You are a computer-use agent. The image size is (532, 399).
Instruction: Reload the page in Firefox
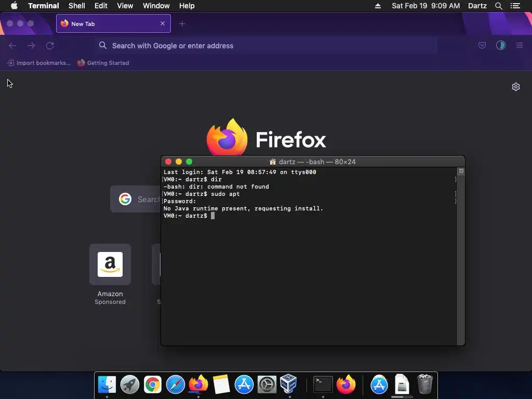coord(50,46)
